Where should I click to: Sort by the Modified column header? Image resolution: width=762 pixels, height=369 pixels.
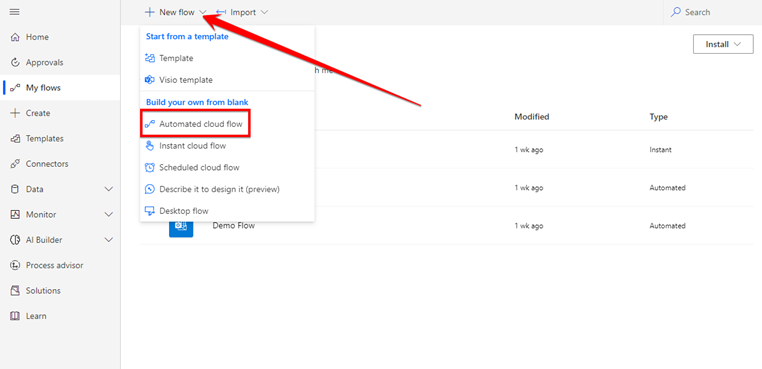pyautogui.click(x=532, y=117)
